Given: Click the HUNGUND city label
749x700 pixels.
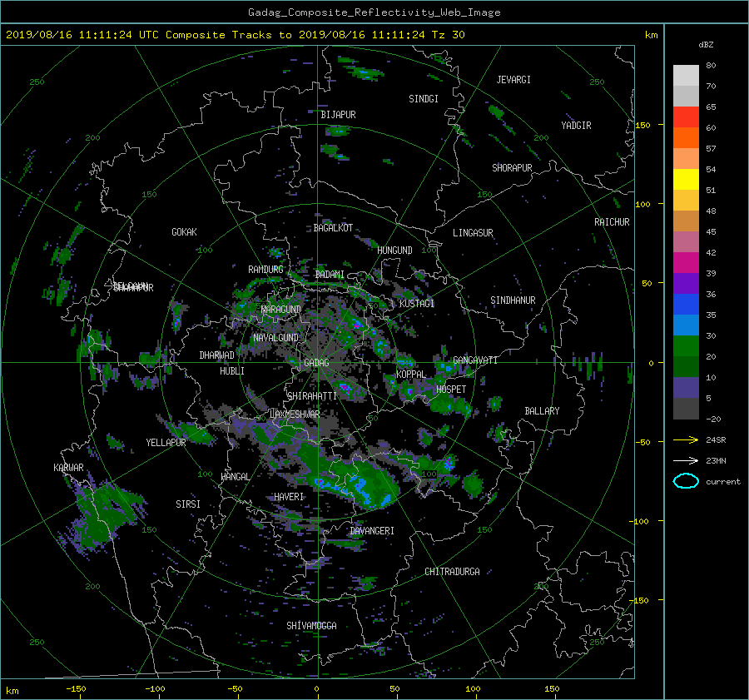Looking at the screenshot, I should [x=394, y=251].
